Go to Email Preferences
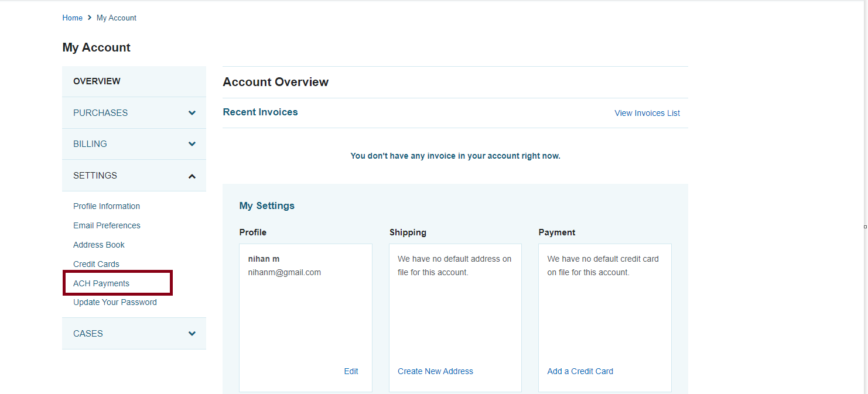 [107, 225]
